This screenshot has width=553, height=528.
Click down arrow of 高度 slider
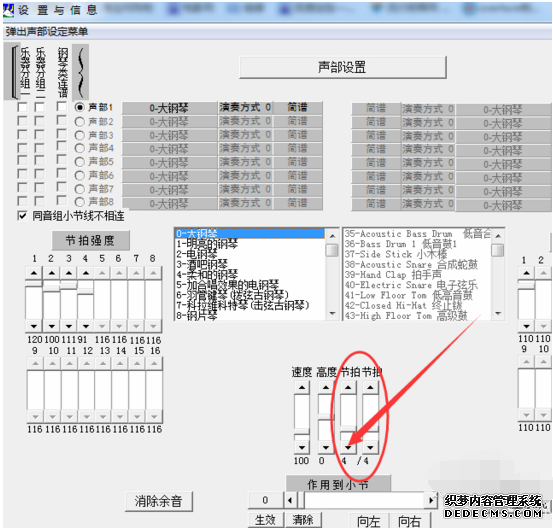(326, 448)
